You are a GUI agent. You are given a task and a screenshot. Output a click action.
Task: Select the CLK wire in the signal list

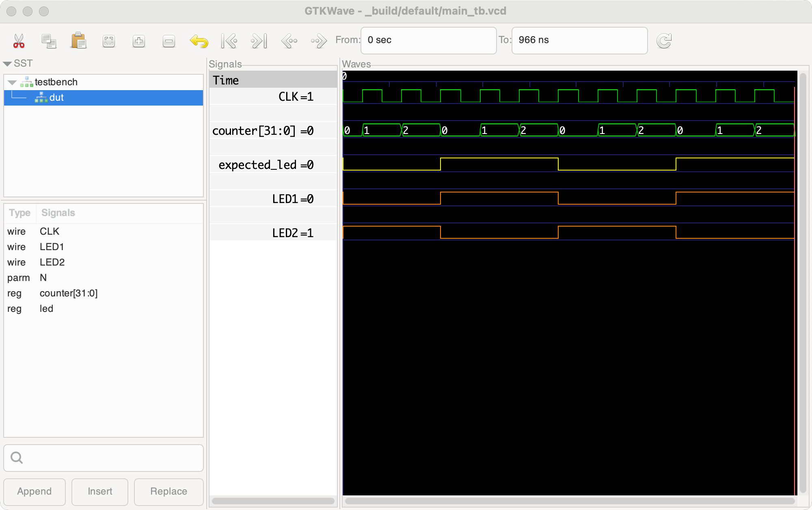click(49, 231)
